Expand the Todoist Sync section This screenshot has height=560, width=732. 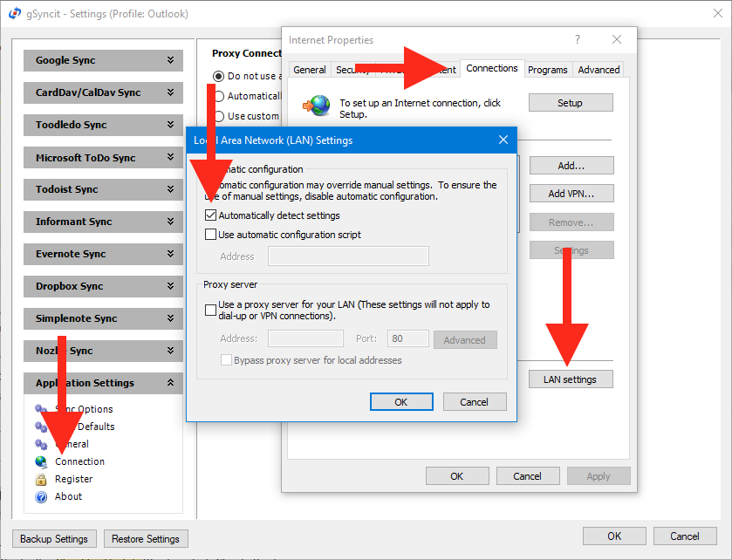click(x=103, y=189)
